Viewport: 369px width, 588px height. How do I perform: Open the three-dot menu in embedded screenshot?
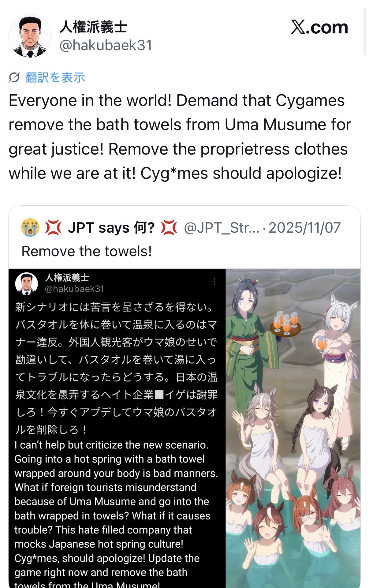tap(214, 281)
